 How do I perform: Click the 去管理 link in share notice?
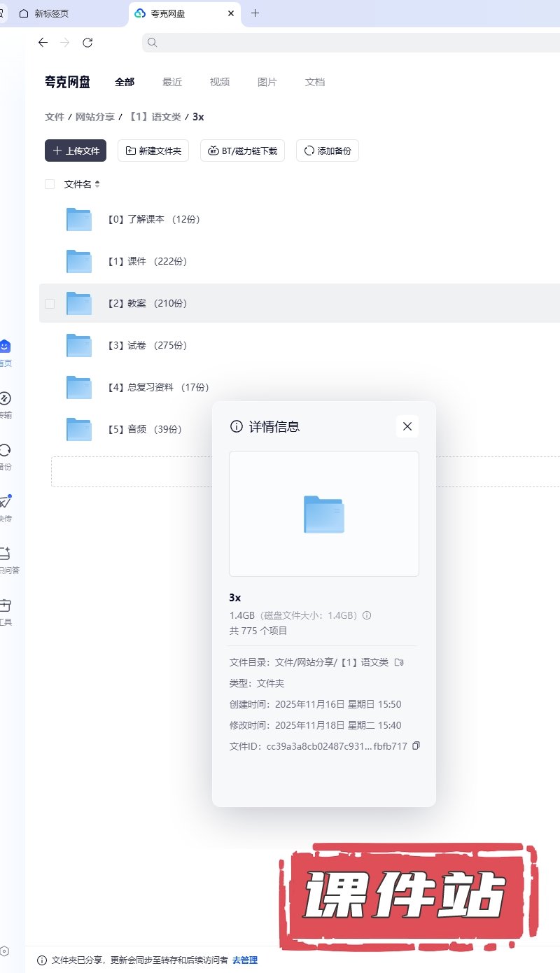point(245,960)
